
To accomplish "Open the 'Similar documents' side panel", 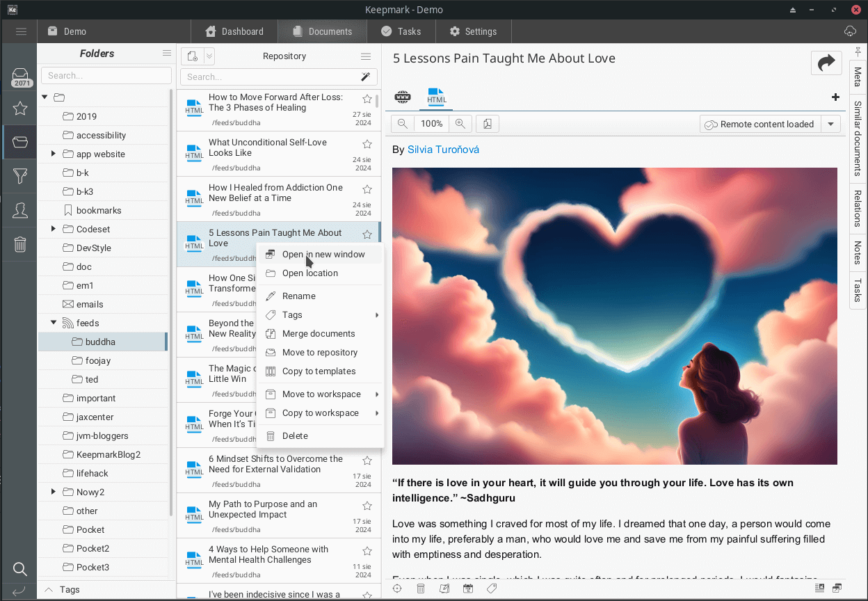I will (858, 138).
